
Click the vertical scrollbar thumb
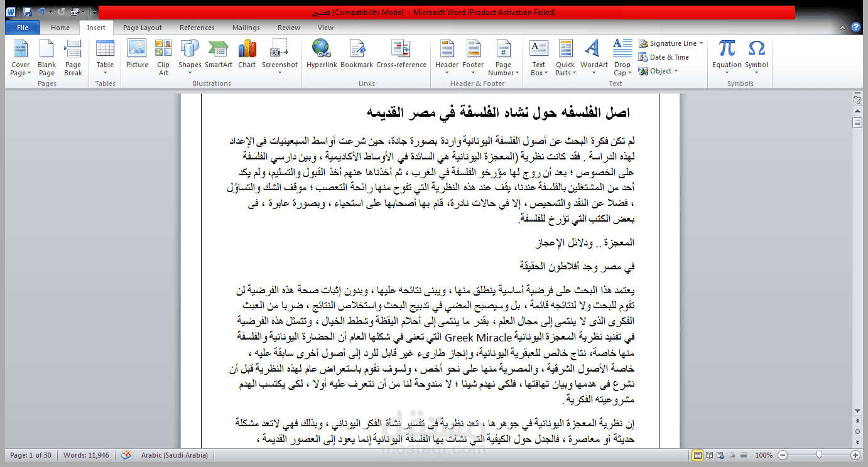tap(857, 122)
